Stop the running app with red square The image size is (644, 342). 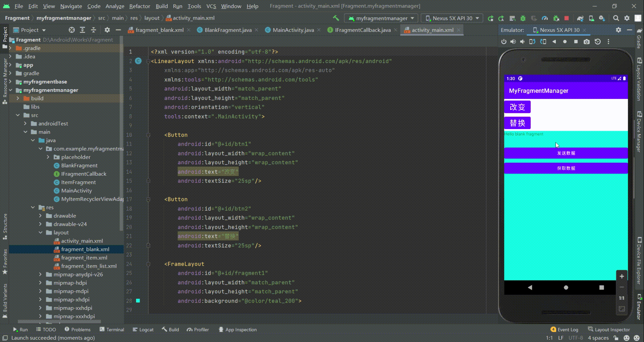click(x=566, y=18)
